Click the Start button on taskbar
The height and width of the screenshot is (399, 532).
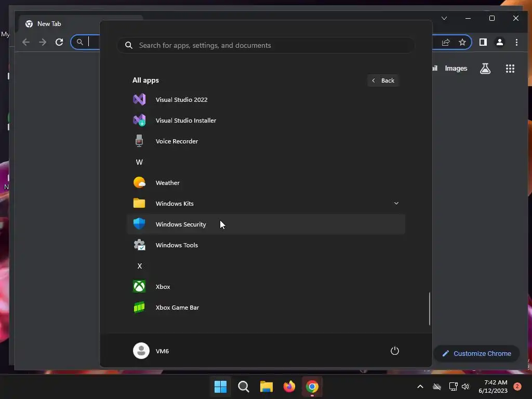click(x=220, y=387)
